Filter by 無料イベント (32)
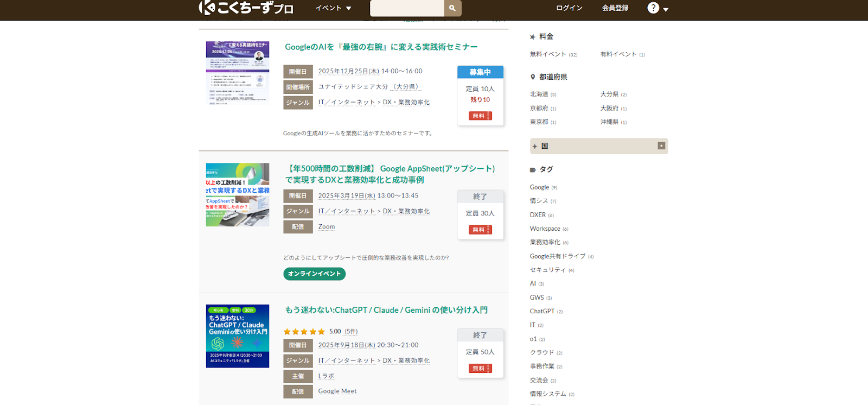868x405 pixels. tap(553, 54)
